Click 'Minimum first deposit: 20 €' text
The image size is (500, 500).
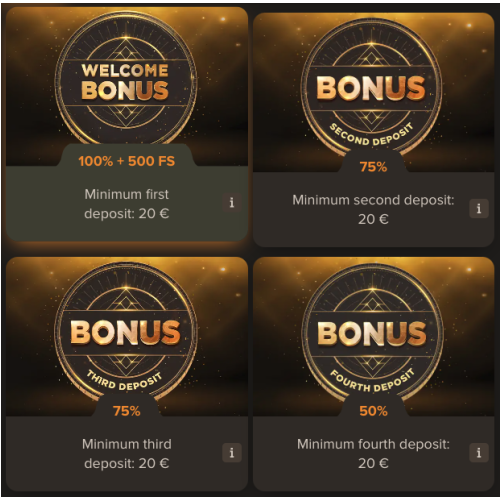point(126,204)
